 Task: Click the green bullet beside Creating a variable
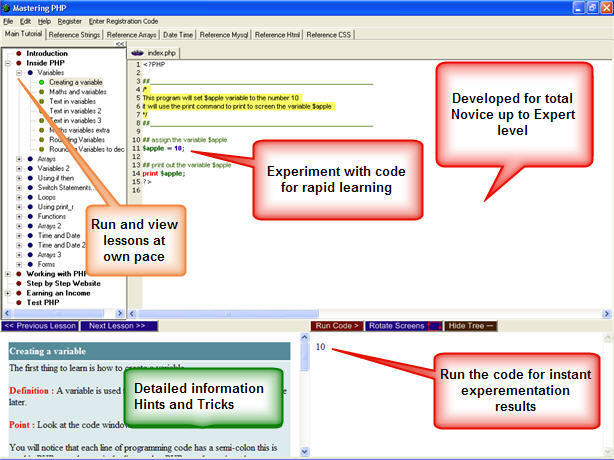tap(42, 82)
